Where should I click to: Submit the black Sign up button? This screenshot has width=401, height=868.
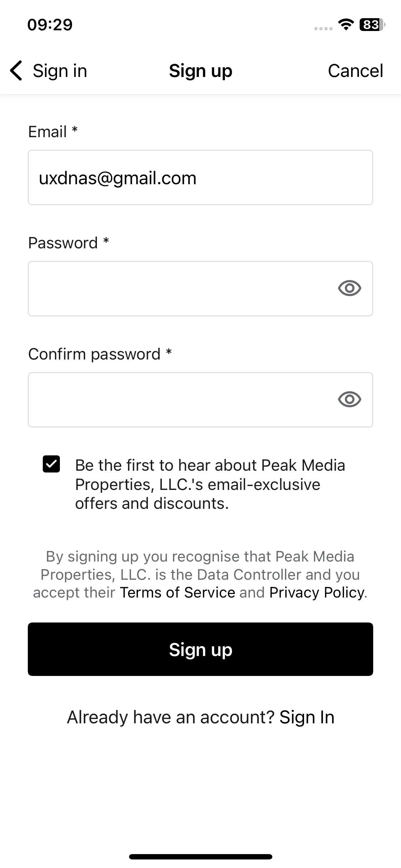(x=200, y=649)
